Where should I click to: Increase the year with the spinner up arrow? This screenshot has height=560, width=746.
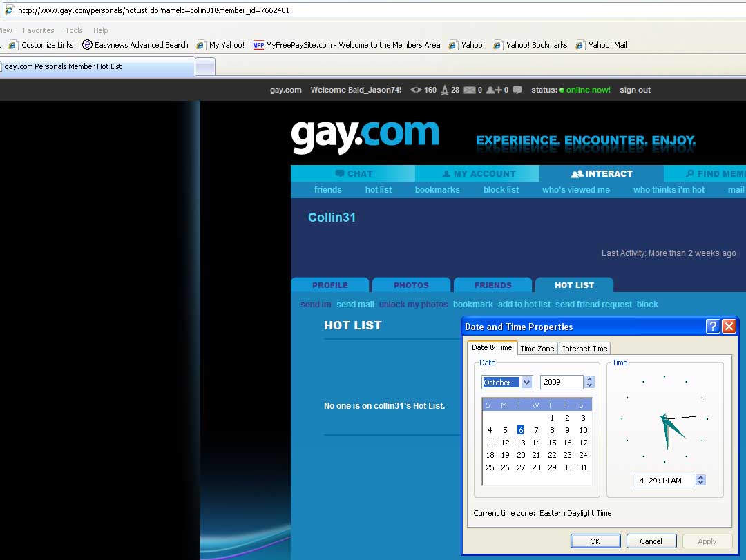click(x=589, y=378)
